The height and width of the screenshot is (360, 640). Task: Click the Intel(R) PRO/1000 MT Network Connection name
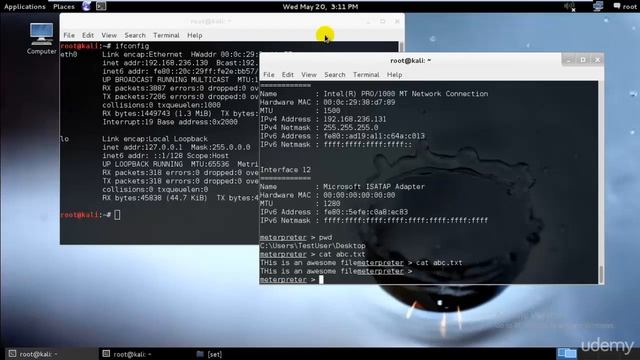tap(406, 94)
